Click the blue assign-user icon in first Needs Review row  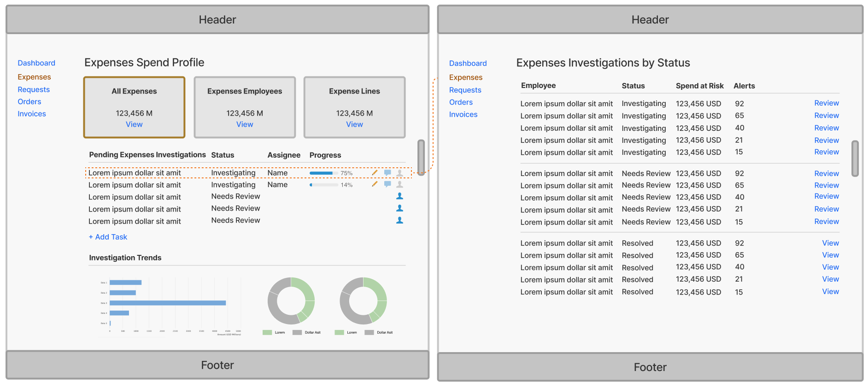tap(400, 196)
